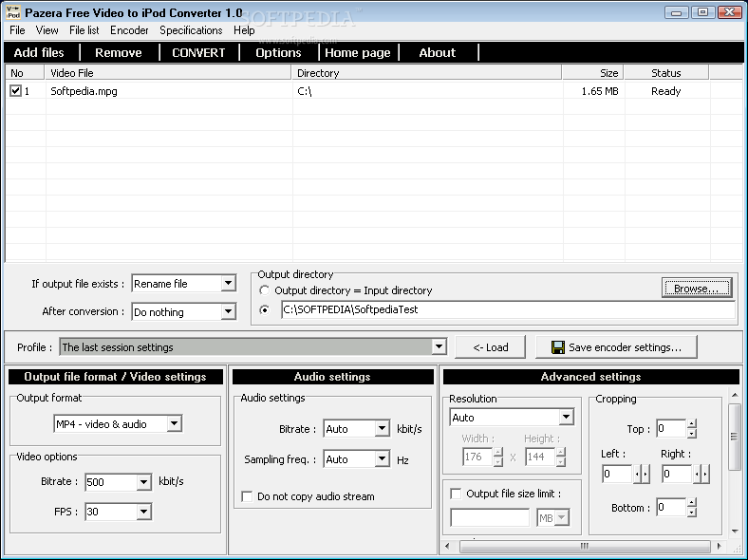Viewport: 748px width, 560px height.
Task: Click the Advanced settings horizontal scrollbar thumb
Action: click(585, 546)
